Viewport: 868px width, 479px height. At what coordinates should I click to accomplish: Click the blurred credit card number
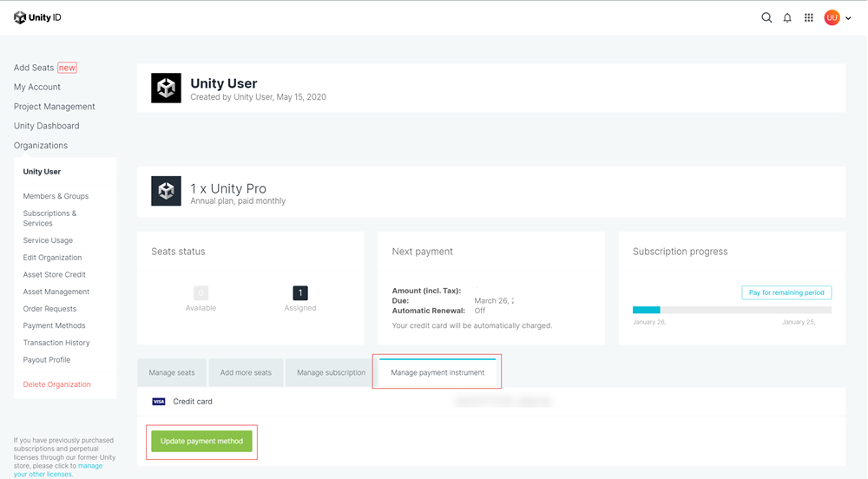coord(503,402)
